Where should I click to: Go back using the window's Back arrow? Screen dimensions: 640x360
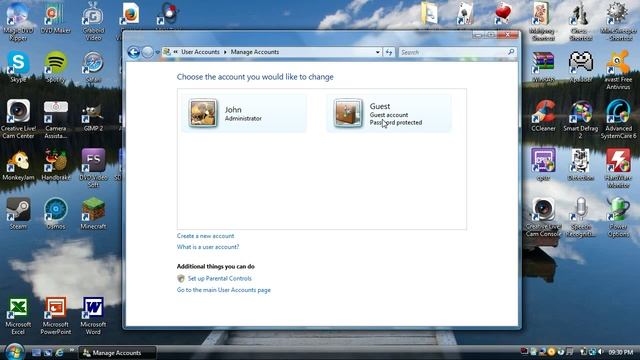133,52
